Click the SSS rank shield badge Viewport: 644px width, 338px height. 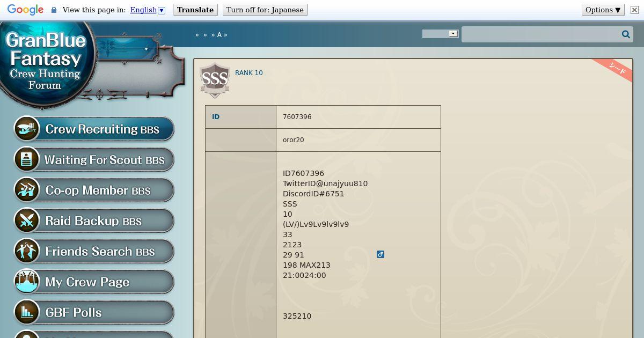(215, 80)
